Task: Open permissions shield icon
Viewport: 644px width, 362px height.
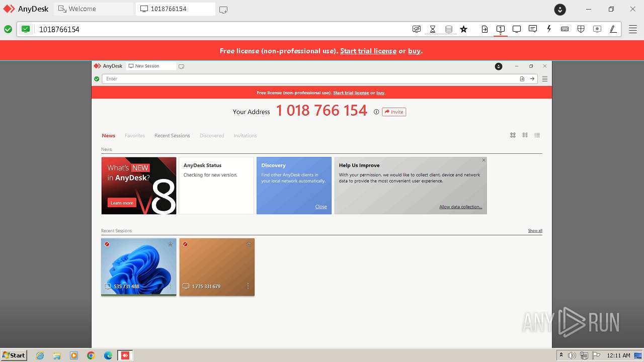Action: [581, 29]
